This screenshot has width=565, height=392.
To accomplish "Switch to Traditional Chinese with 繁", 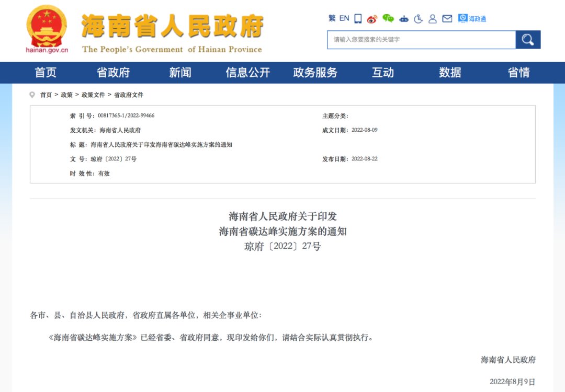I will 333,18.
